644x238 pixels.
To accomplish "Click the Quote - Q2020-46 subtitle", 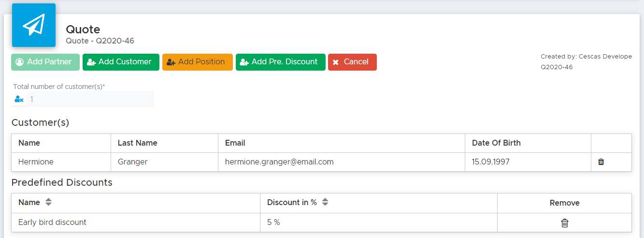I will coord(100,41).
